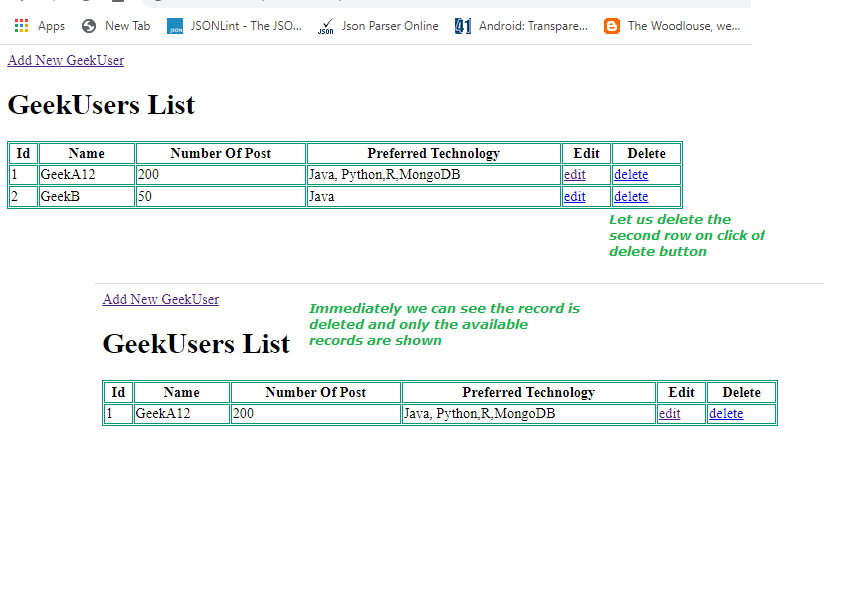This screenshot has height=599, width=851.
Task: Open the Apps grid icon in bookmarks bar
Action: pyautogui.click(x=22, y=26)
